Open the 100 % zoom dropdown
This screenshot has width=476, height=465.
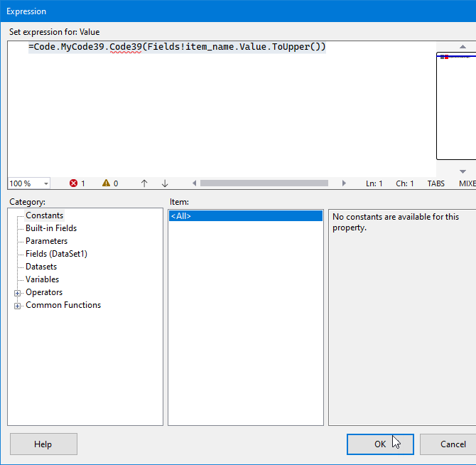46,183
